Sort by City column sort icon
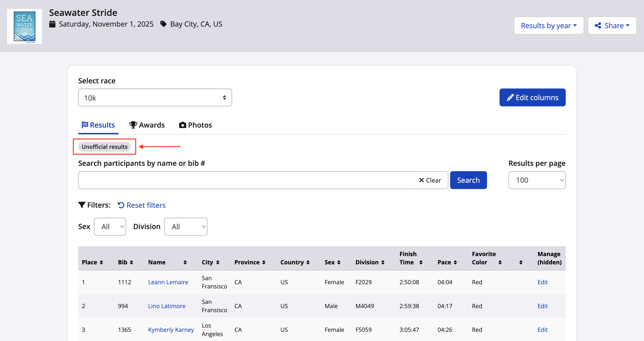Screen dimensions: 644x341 (x=218, y=262)
